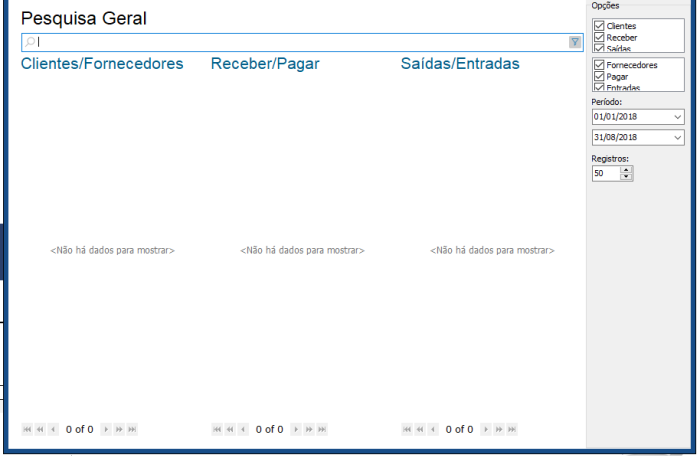Uncheck the Clientes checkbox

599,26
